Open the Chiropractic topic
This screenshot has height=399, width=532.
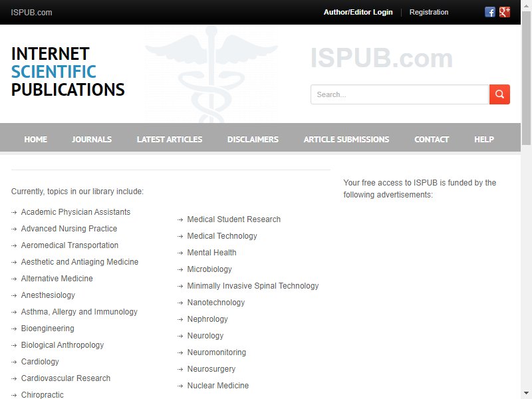tap(43, 394)
